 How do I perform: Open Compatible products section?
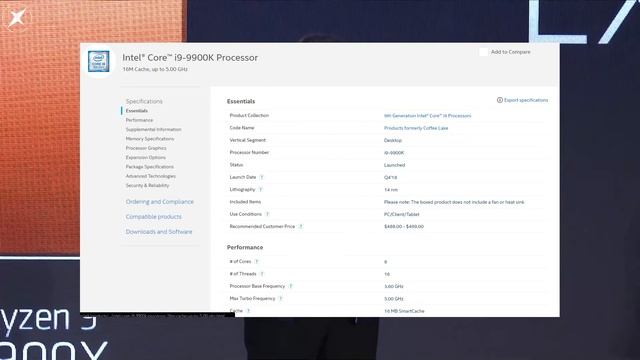click(x=153, y=217)
